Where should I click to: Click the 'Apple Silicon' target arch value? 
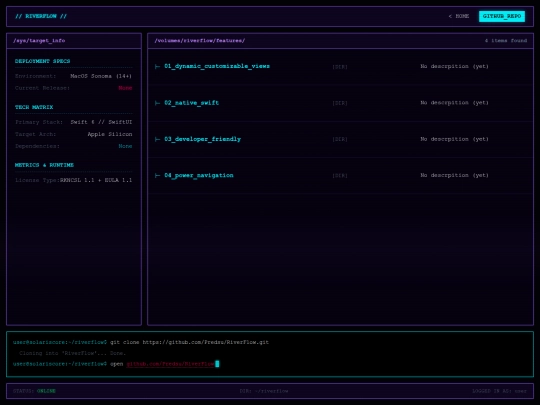110,134
